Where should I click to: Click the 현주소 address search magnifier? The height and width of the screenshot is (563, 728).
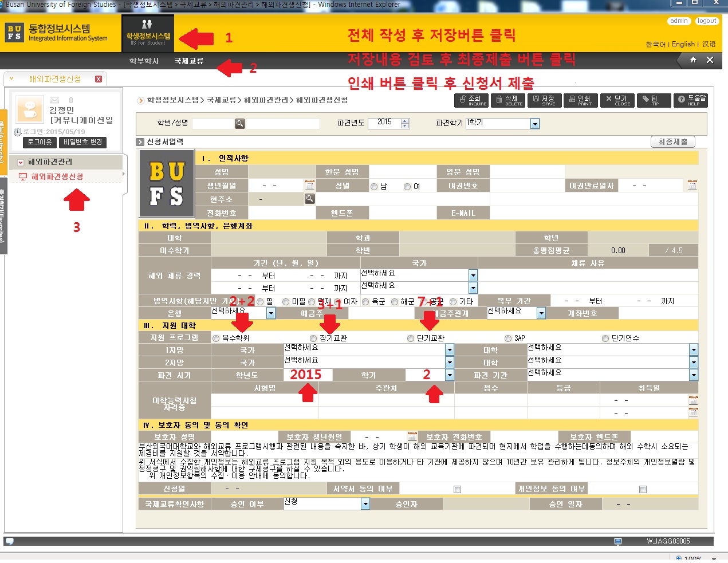[310, 199]
